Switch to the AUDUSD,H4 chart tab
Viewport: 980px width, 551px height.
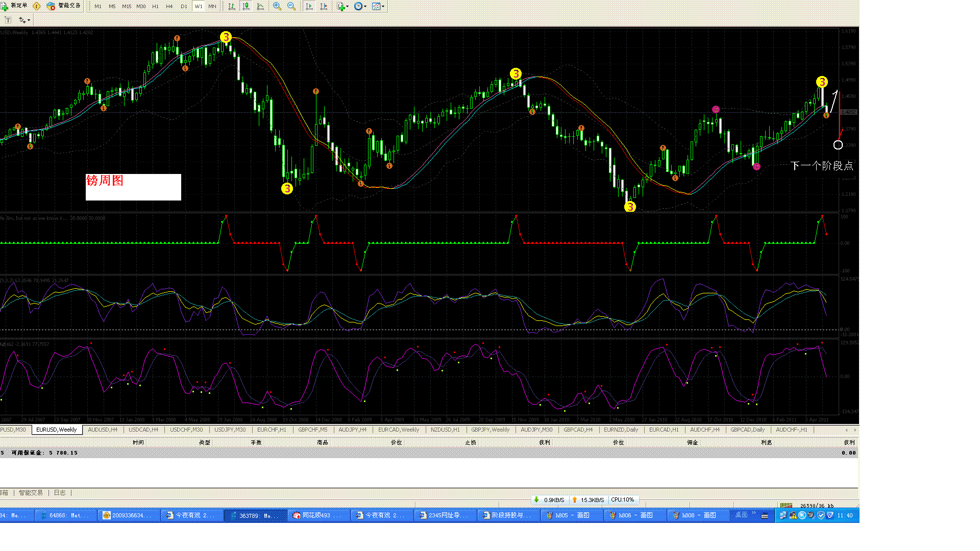coord(103,430)
